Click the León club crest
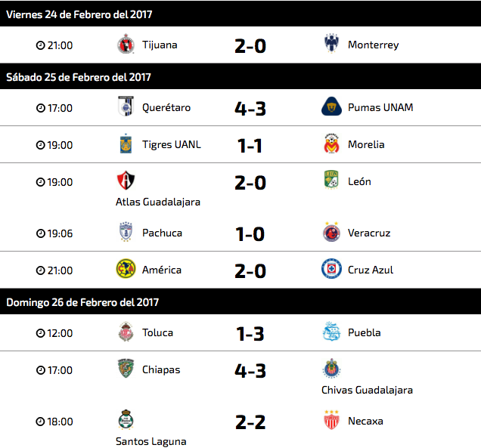 331,181
